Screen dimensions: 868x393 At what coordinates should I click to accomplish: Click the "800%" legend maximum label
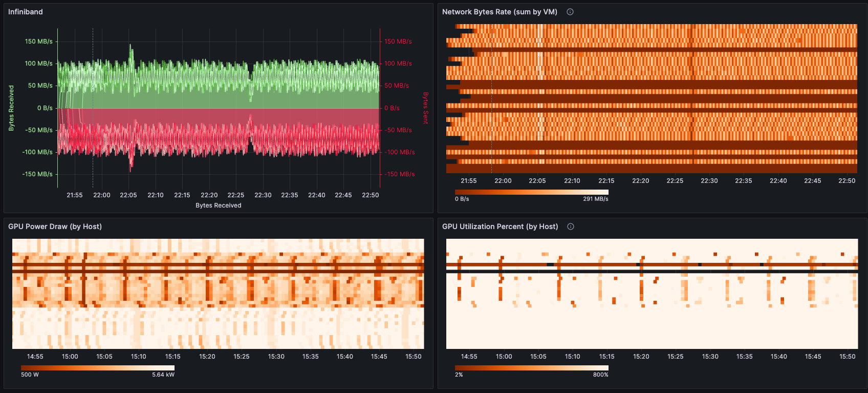[x=600, y=375]
